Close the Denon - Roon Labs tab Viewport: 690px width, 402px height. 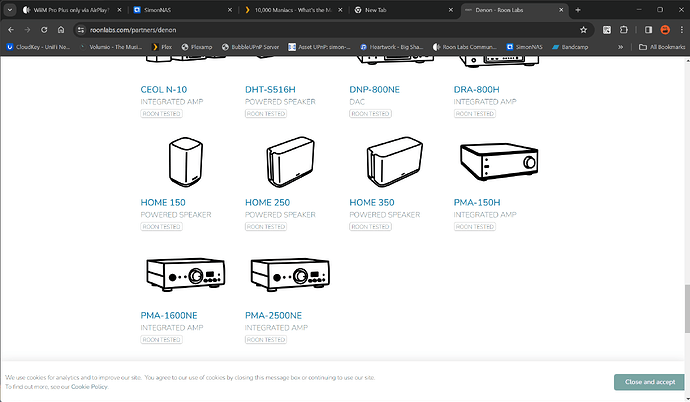[561, 10]
